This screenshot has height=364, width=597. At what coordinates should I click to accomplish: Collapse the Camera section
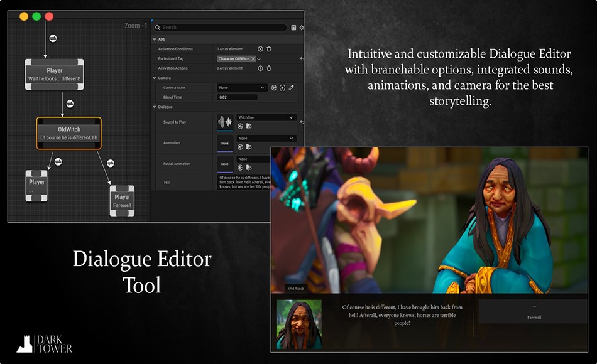(x=153, y=78)
